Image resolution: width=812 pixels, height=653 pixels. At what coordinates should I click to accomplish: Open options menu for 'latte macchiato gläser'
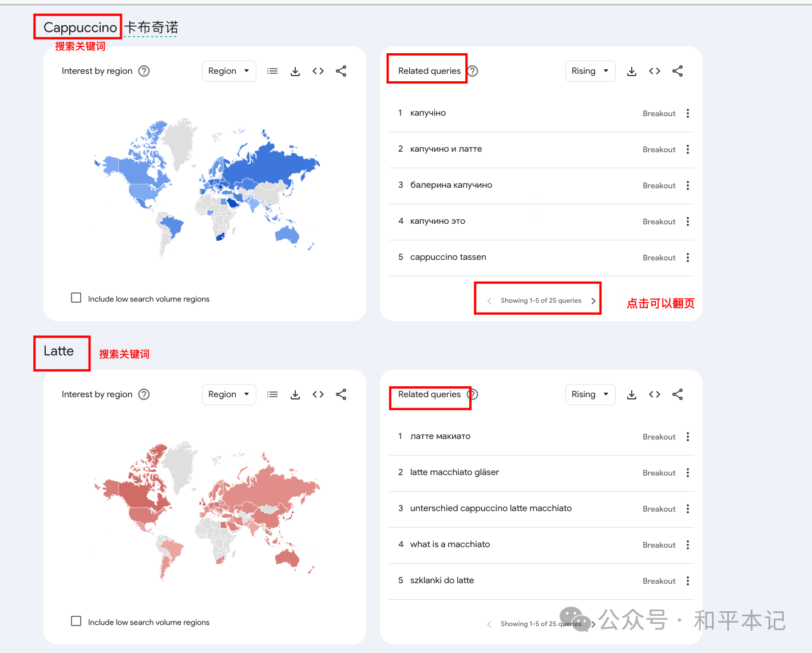tap(688, 473)
